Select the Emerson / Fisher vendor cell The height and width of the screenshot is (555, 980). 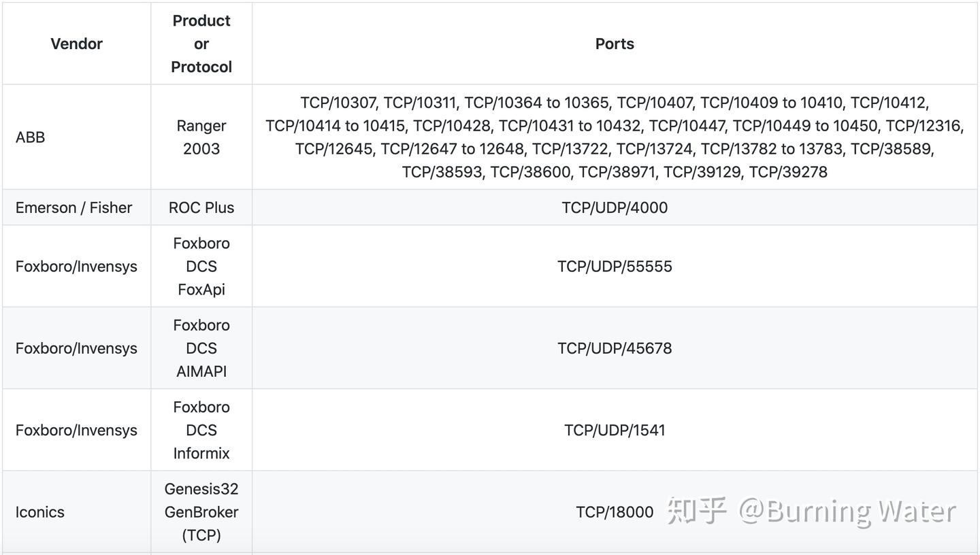(76, 207)
